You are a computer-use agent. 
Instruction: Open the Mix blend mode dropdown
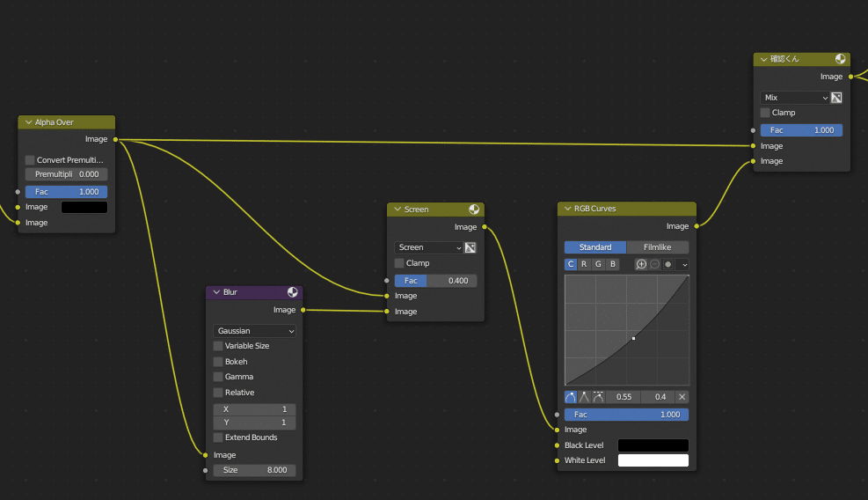(x=795, y=98)
